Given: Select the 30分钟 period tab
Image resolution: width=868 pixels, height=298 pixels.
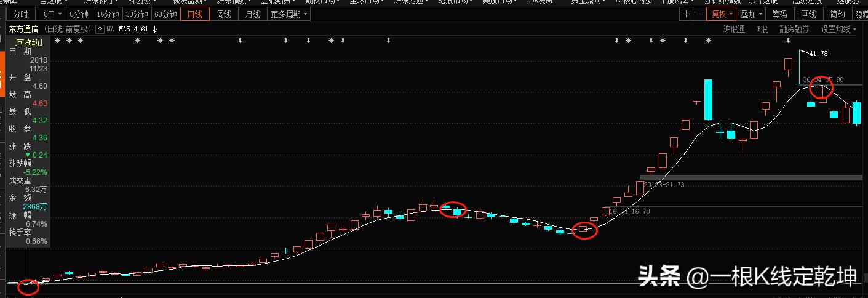Looking at the screenshot, I should (137, 14).
